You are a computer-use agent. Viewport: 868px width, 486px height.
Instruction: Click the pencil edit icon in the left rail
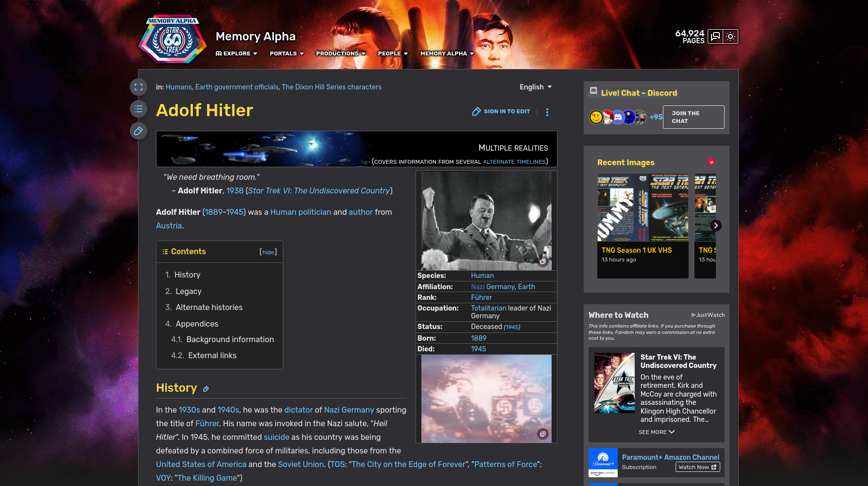[139, 131]
